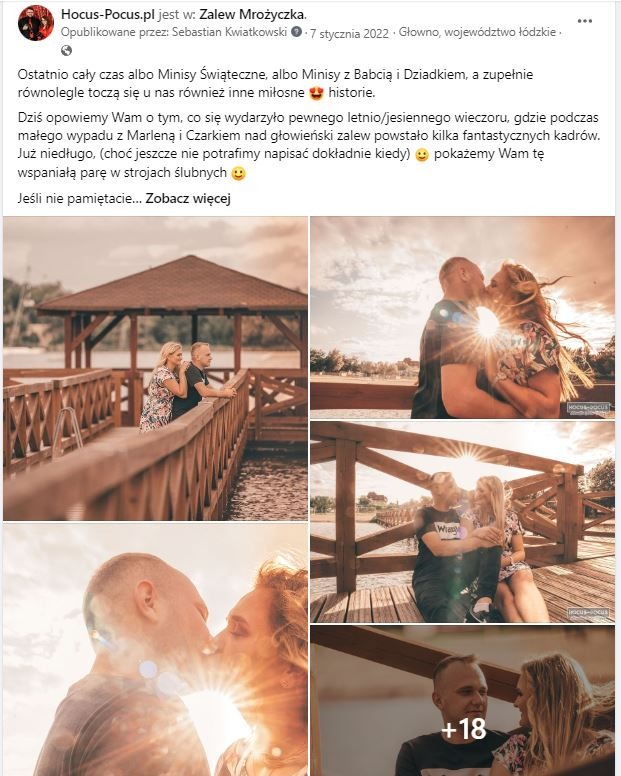Open the three-dots post options menu
Screen dimensions: 621x776
pos(584,21)
